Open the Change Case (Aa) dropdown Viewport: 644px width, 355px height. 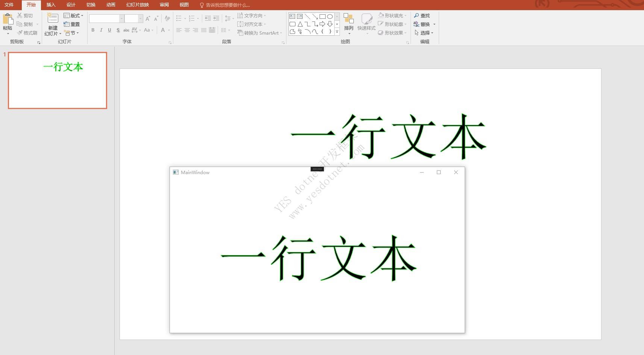click(148, 30)
